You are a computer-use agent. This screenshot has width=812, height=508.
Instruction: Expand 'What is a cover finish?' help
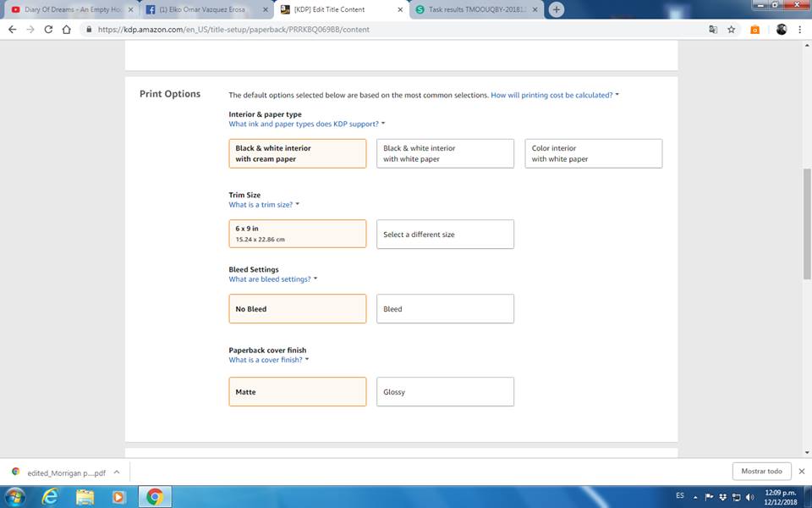tap(268, 360)
